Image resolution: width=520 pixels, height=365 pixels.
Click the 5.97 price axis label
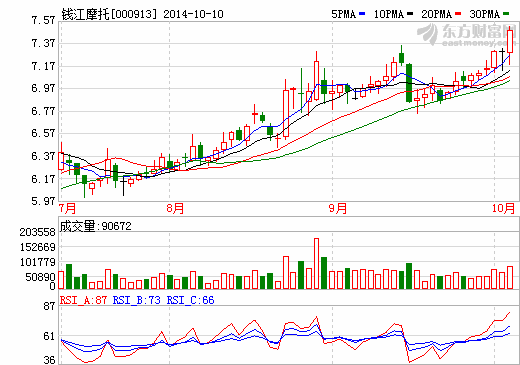[x=43, y=201]
